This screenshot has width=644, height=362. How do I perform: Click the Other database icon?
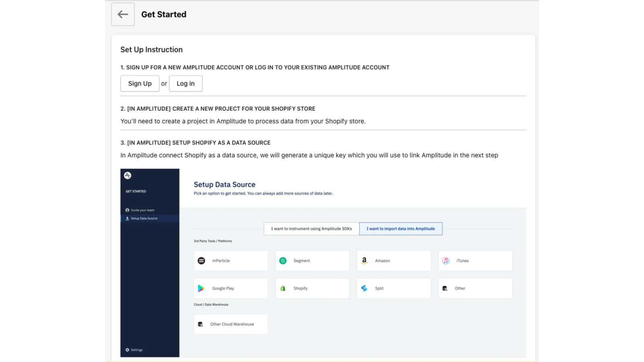point(445,288)
